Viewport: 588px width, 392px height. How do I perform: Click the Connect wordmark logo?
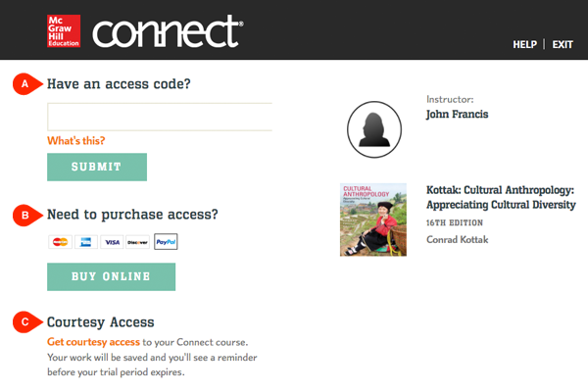tap(168, 31)
